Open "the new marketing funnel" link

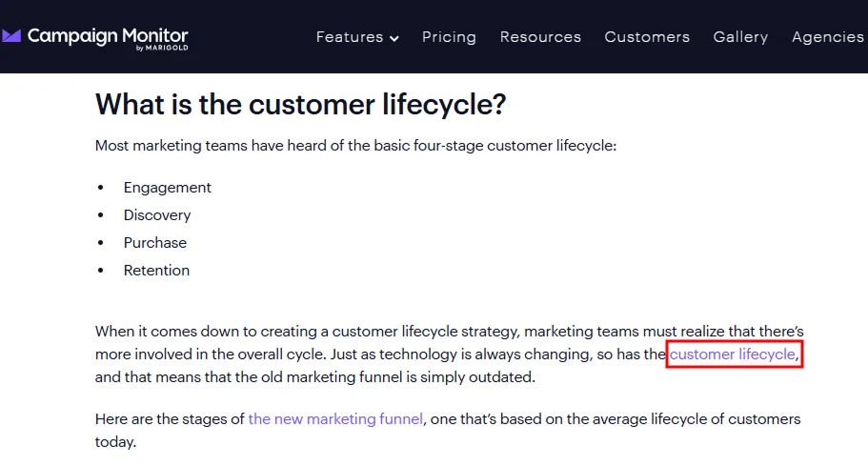point(335,419)
